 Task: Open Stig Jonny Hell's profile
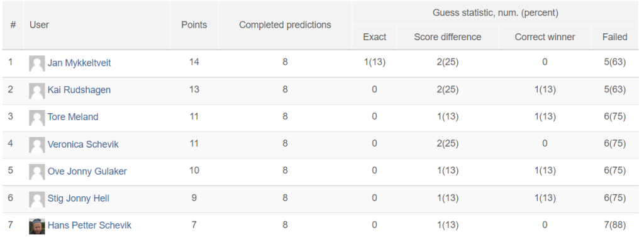click(x=79, y=199)
